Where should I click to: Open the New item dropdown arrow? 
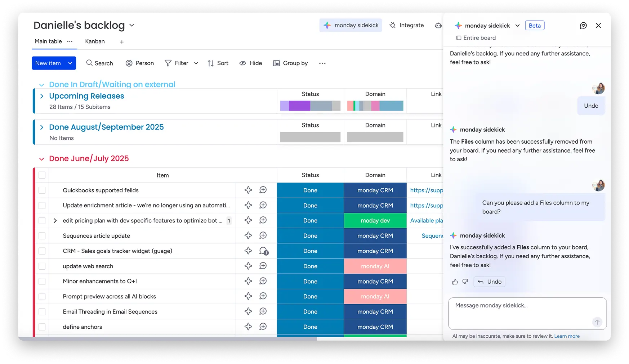click(x=70, y=63)
